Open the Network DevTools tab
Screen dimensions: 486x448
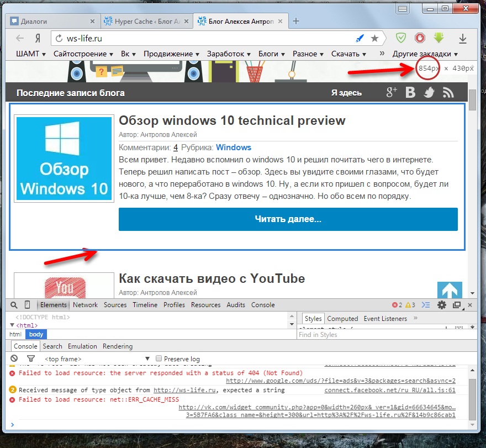click(85, 305)
